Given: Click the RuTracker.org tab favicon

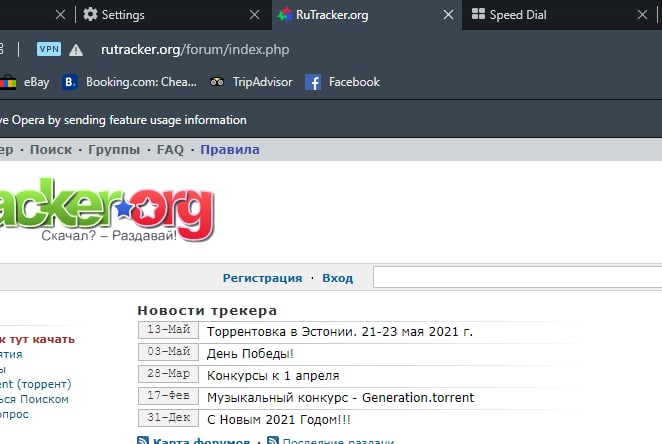Looking at the screenshot, I should (x=285, y=14).
